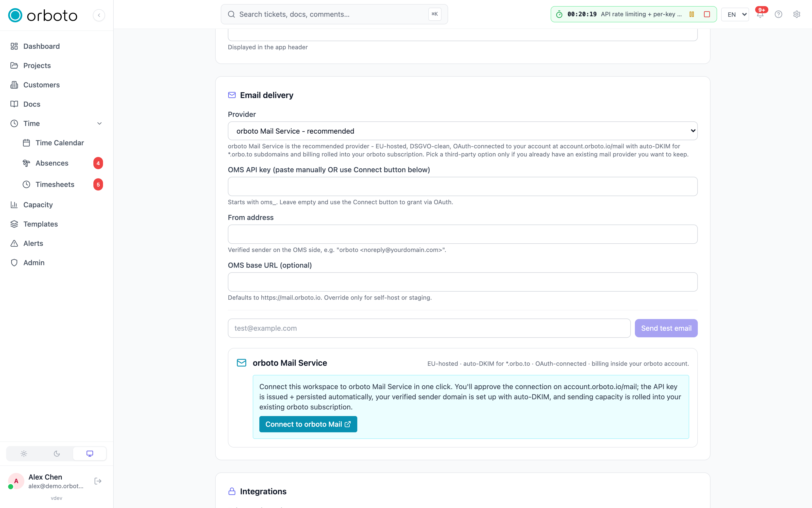The height and width of the screenshot is (508, 812).
Task: Open Alerts page
Action: coord(56,243)
